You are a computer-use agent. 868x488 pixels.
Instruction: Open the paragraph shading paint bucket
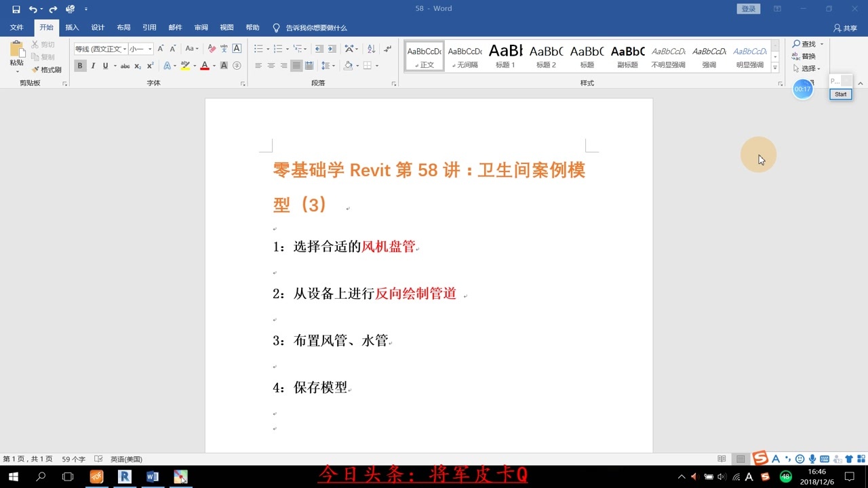coord(348,66)
